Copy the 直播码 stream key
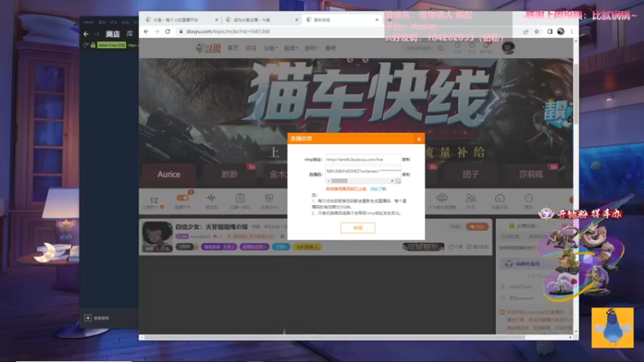The height and width of the screenshot is (362, 644). coord(406,175)
